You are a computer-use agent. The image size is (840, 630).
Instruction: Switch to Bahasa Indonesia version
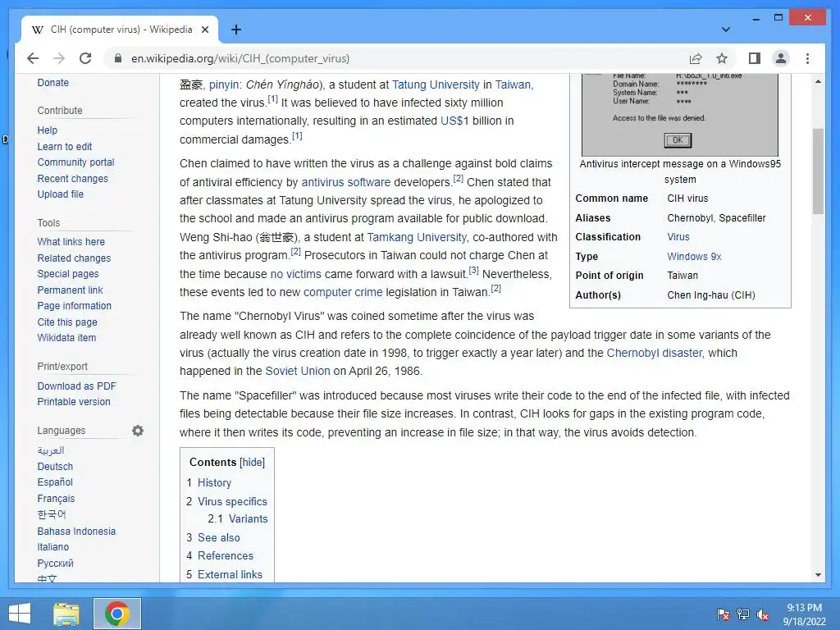76,531
